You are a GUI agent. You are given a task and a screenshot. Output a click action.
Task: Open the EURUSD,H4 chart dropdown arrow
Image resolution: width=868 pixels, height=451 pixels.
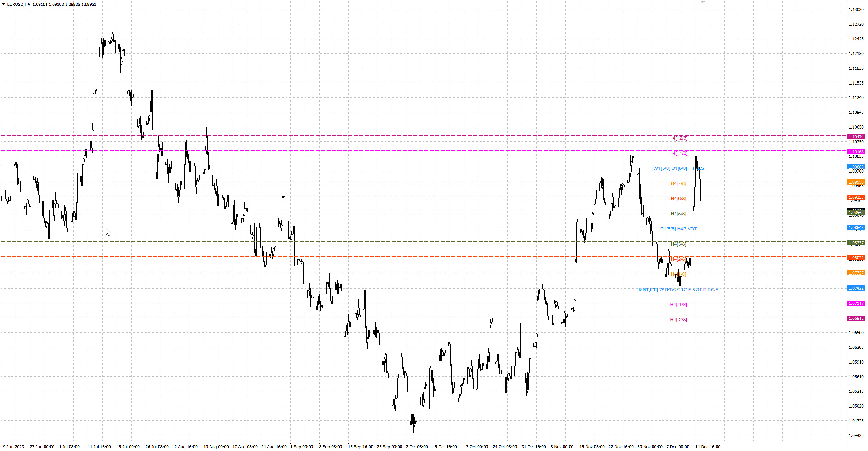[x=3, y=4]
